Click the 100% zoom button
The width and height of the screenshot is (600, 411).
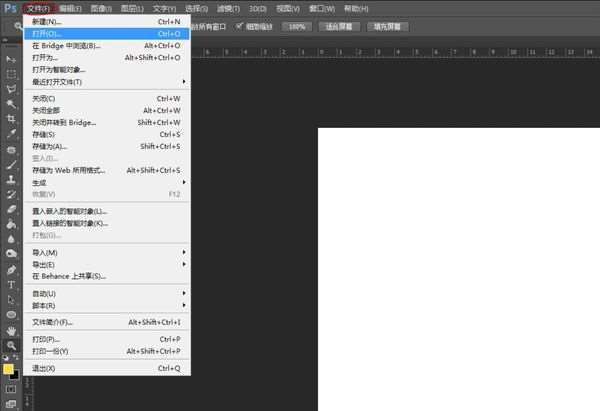coord(297,26)
